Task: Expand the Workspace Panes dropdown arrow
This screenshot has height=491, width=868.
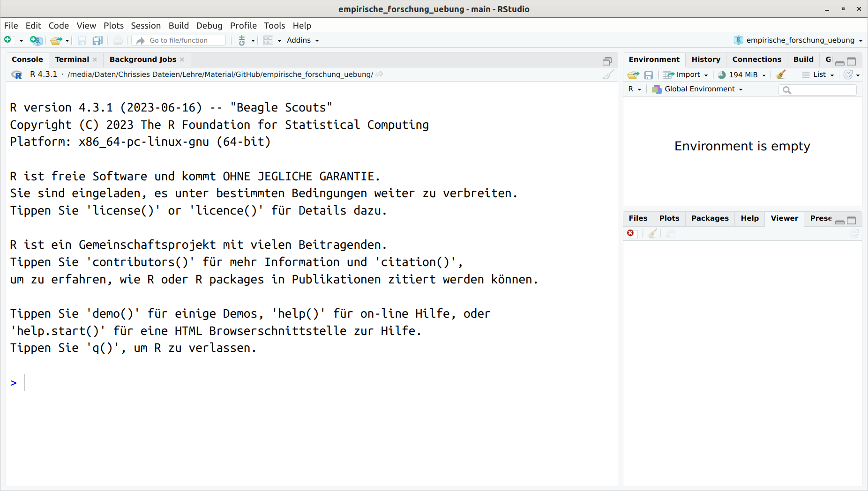Action: pyautogui.click(x=279, y=41)
